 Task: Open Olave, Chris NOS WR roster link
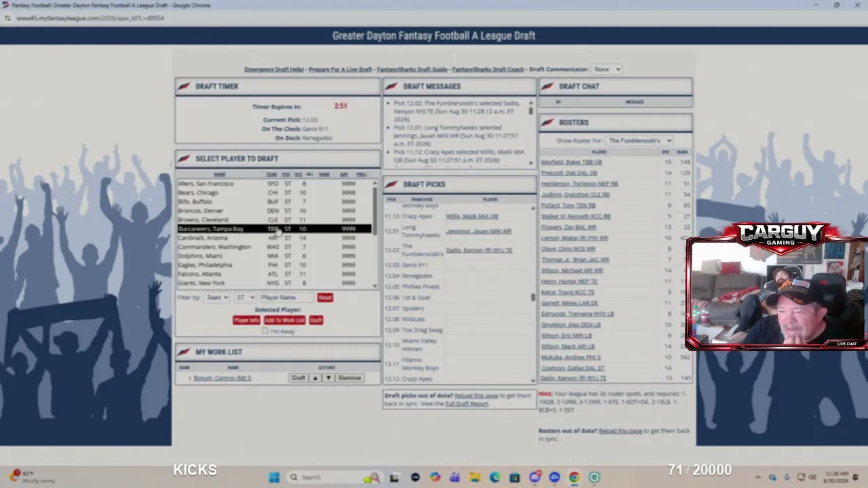pyautogui.click(x=568, y=249)
